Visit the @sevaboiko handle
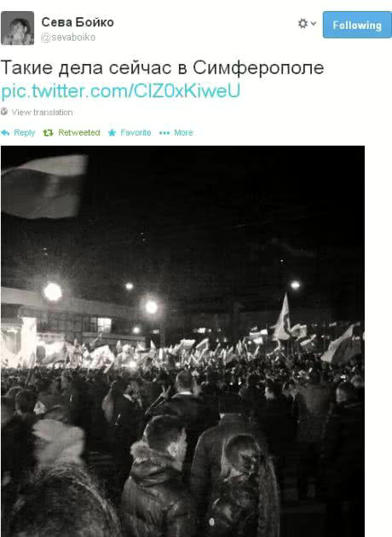The image size is (392, 537). click(68, 37)
